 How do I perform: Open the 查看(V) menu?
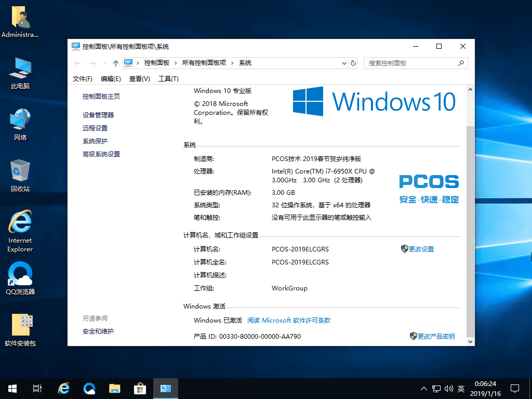[139, 79]
